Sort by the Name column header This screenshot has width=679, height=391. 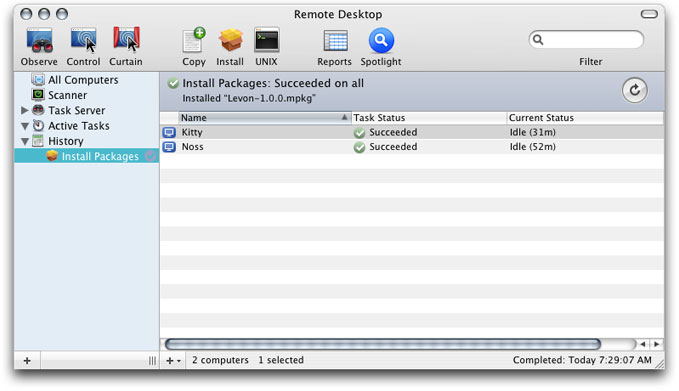click(x=264, y=117)
